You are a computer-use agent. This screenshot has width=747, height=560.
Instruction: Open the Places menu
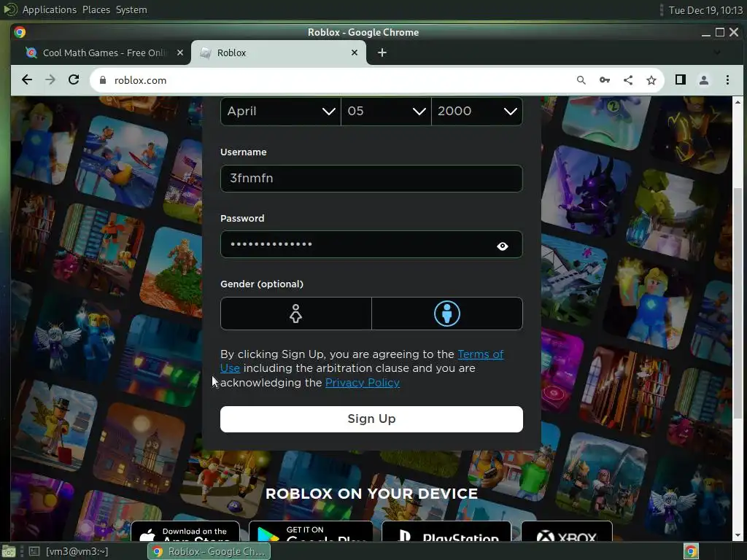coord(96,9)
